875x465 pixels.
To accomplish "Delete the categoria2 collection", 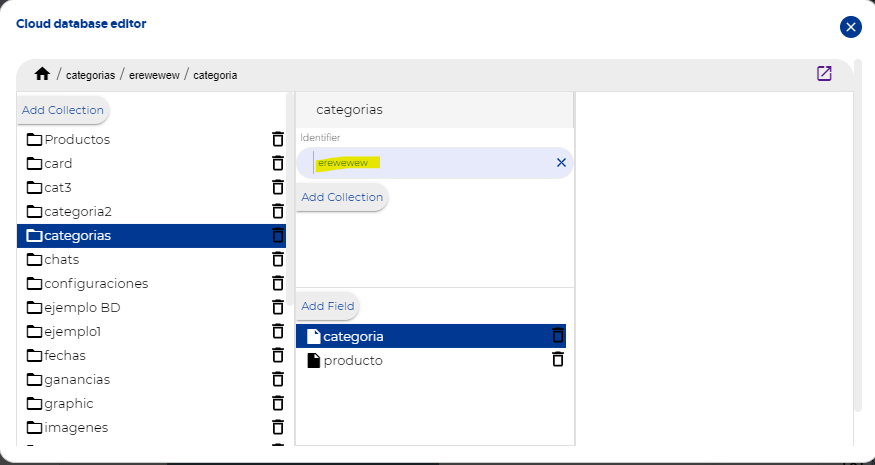I will click(277, 211).
